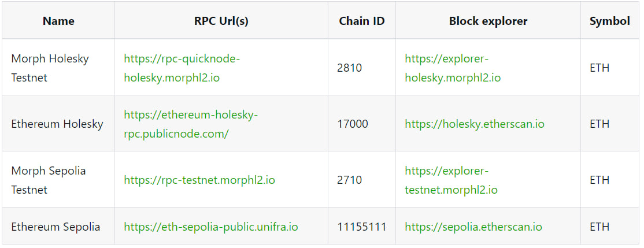Select the chain ID value 11155111
644x248 pixels.
click(362, 227)
